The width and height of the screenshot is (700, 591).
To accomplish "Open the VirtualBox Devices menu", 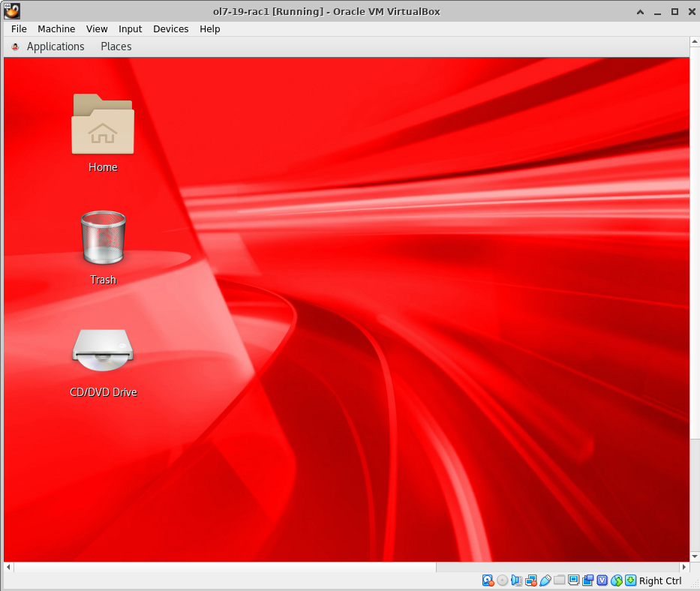I will click(x=170, y=28).
